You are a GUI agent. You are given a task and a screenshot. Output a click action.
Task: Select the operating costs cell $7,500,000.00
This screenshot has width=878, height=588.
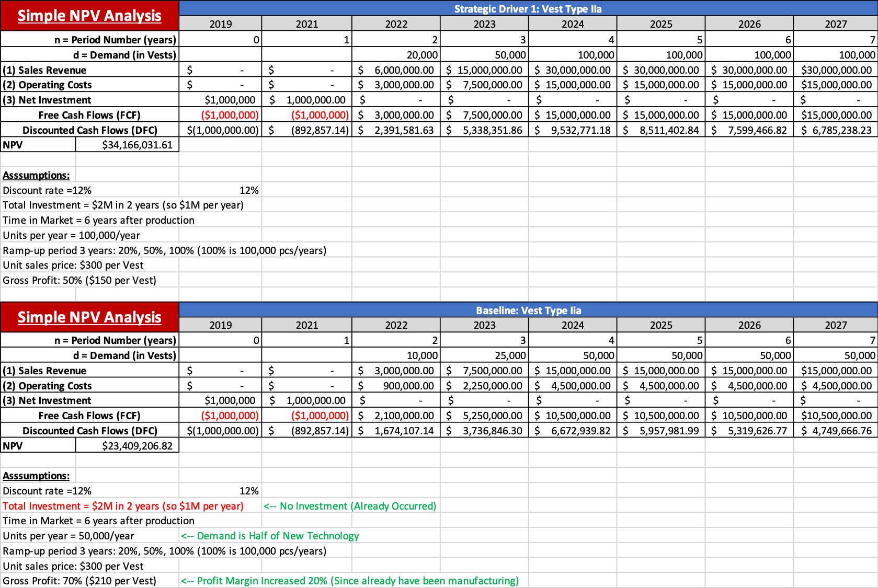tap(484, 85)
